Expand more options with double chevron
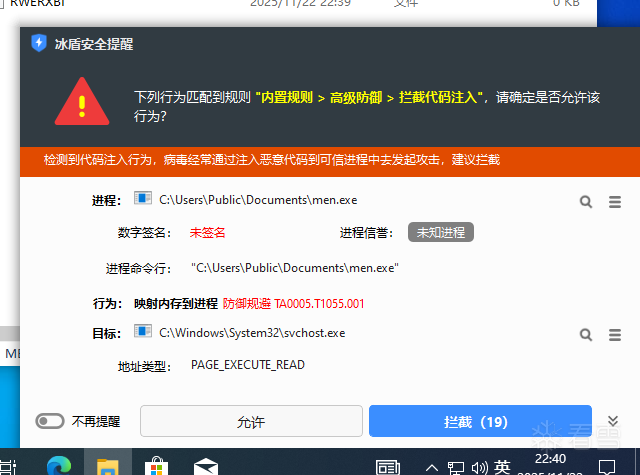The height and width of the screenshot is (475, 640). pyautogui.click(x=613, y=421)
